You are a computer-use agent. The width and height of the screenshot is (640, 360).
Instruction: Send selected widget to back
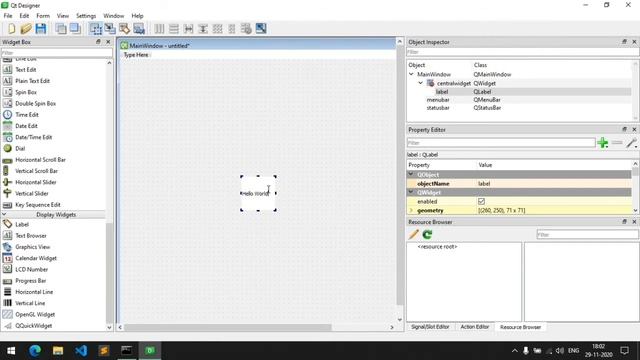tap(61, 29)
